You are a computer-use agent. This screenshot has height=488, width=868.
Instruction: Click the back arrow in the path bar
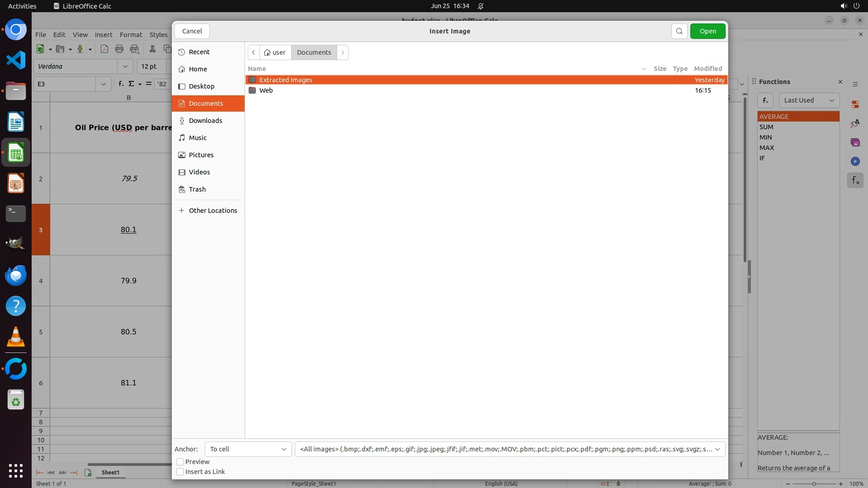(254, 52)
